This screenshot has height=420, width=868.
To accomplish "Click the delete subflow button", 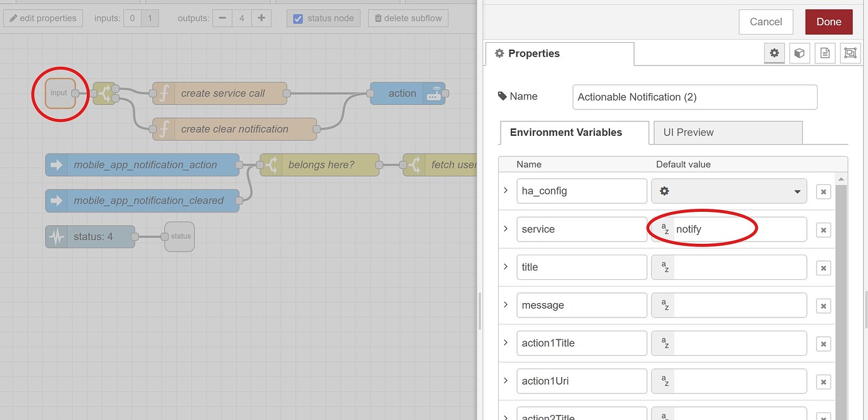I will tap(408, 18).
